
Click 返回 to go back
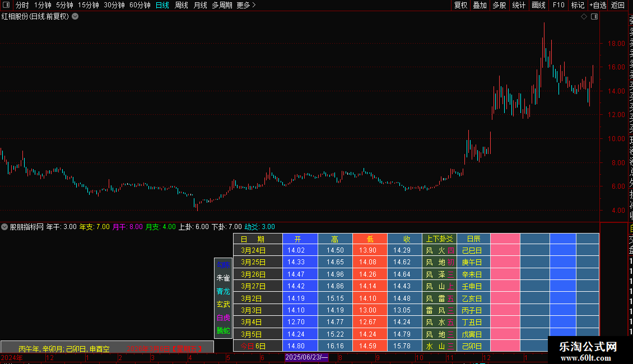tap(618, 5)
